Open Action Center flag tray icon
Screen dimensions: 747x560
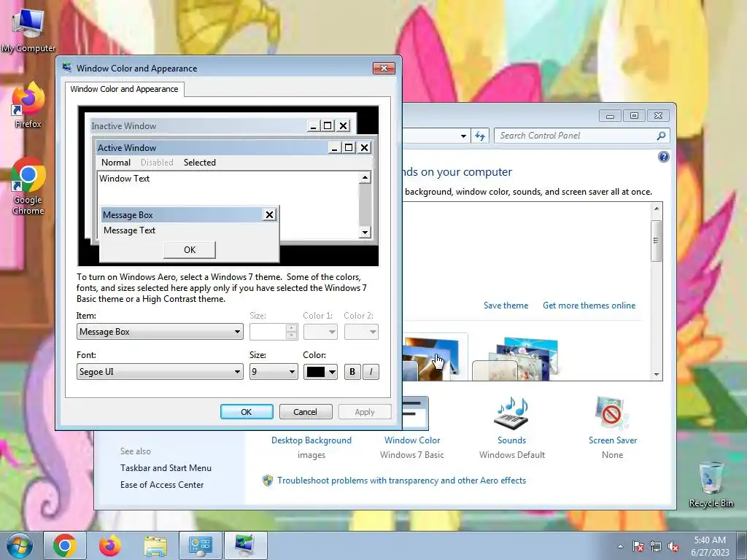tap(638, 546)
